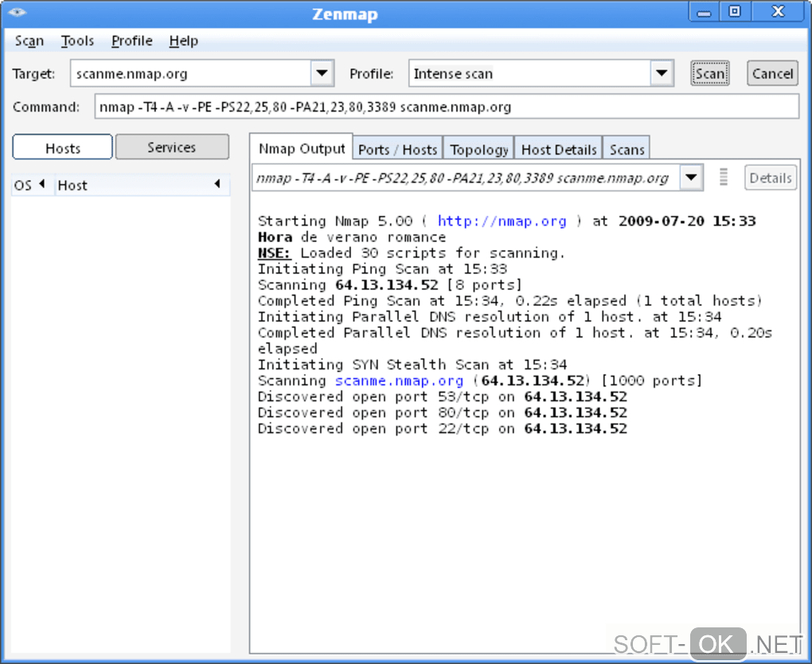Viewport: 812px width, 664px height.
Task: Click the underlined NSE: label in output
Action: [x=275, y=252]
